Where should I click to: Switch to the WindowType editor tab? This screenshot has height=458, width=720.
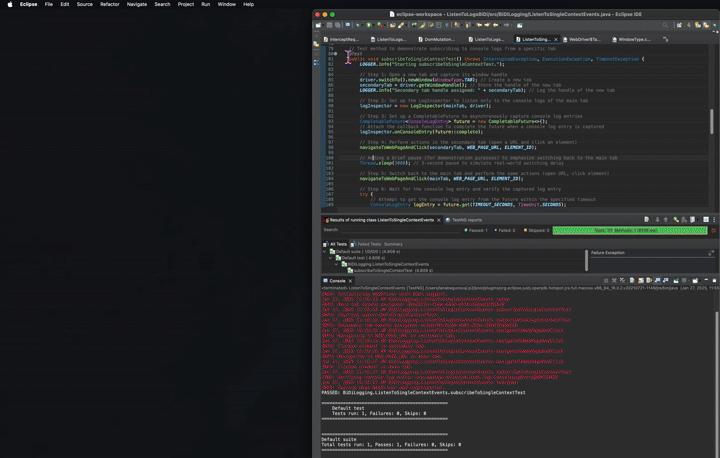[x=631, y=40]
